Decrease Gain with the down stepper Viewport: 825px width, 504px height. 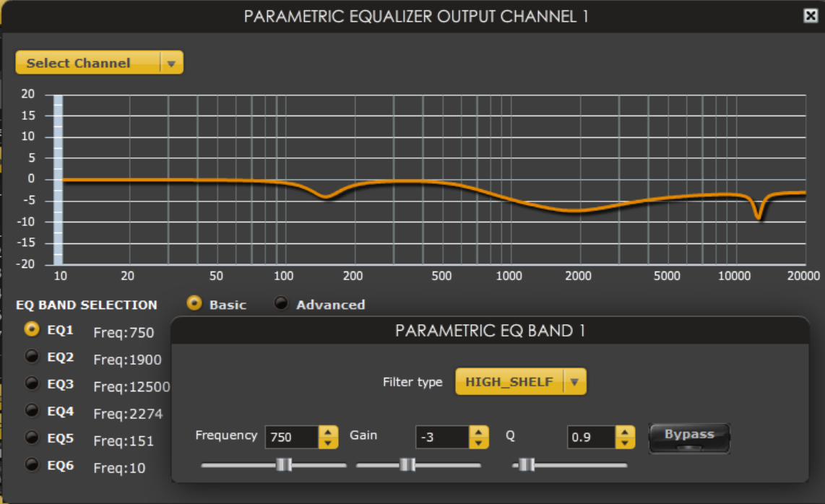coord(479,443)
